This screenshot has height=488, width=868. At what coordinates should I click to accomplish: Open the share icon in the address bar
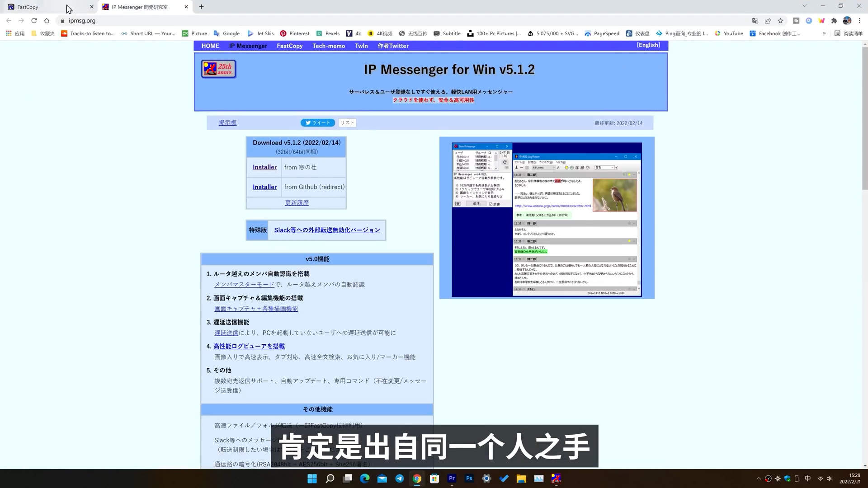pos(768,21)
